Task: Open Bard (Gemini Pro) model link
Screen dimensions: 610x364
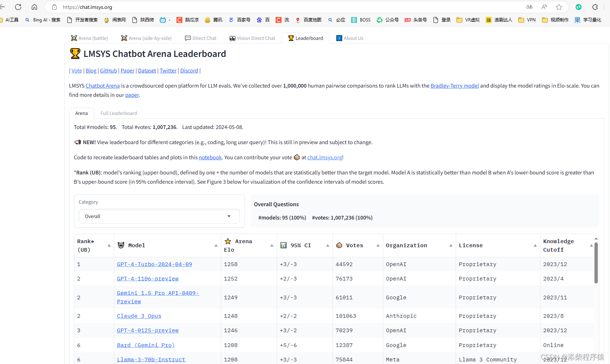Action: point(146,345)
